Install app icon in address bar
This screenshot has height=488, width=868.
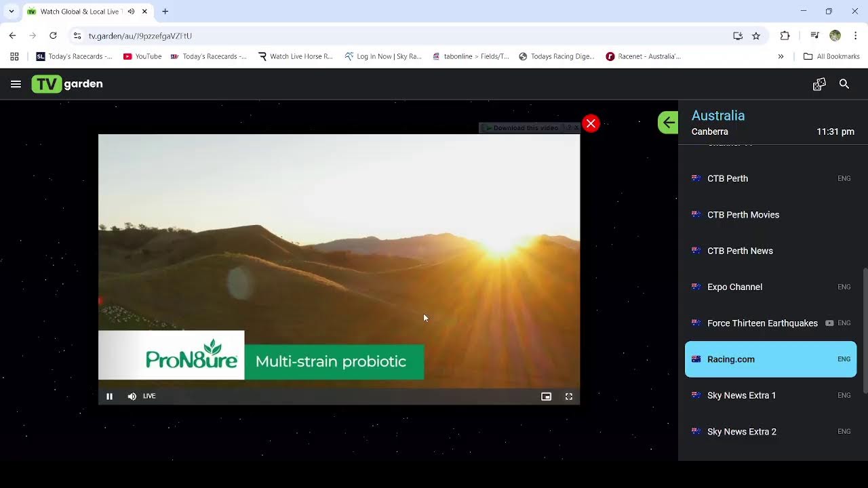point(738,36)
